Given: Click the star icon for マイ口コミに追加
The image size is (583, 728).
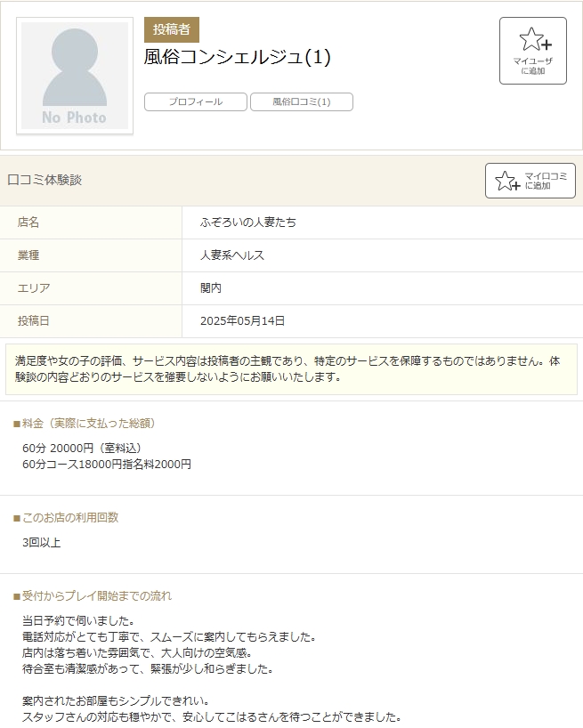Looking at the screenshot, I should click(x=507, y=181).
